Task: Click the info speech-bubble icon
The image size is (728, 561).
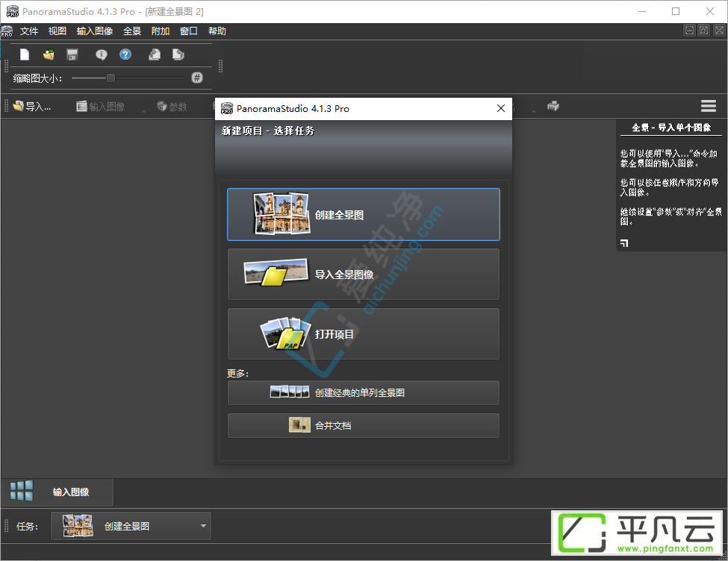Action: [x=102, y=54]
